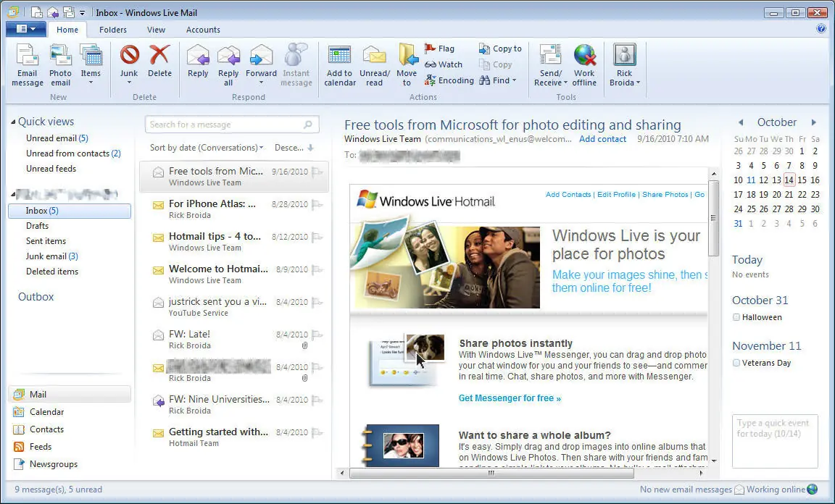Screen dimensions: 835x504
Task: Flag the Hotmail tips message
Action: pos(317,237)
